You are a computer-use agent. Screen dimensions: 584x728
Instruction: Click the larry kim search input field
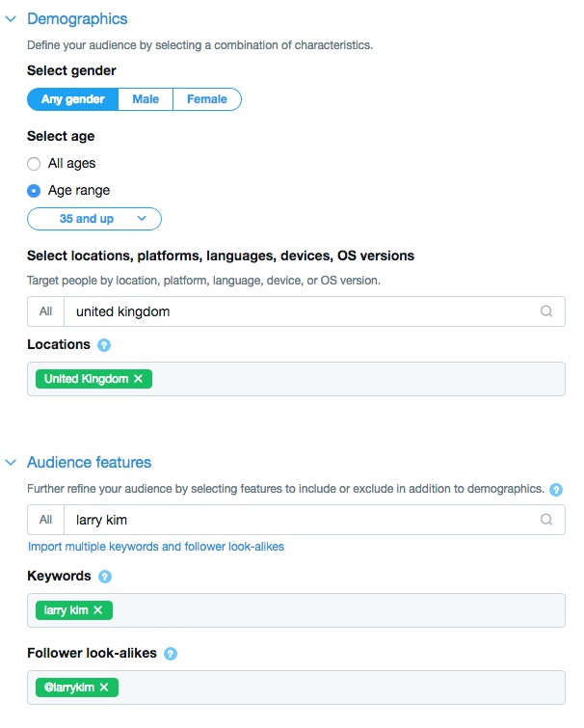tap(299, 520)
